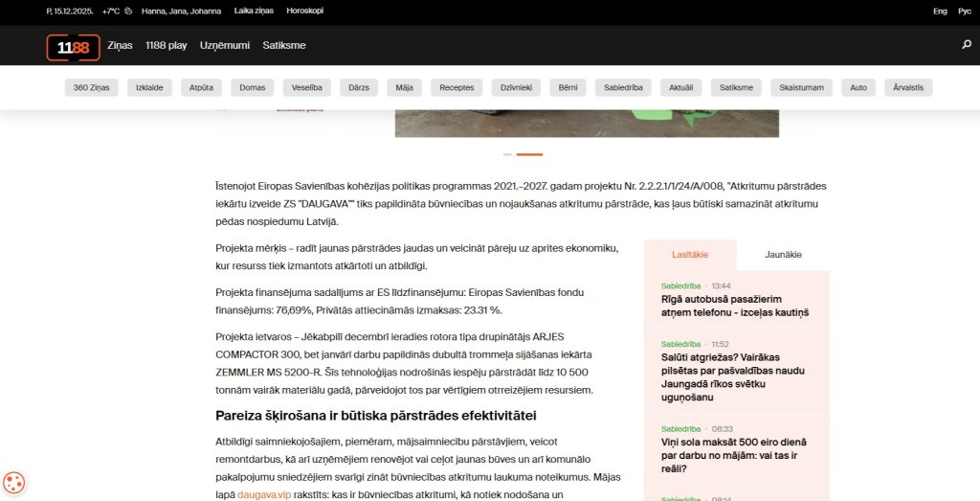Click heading Pareiza šķirošana ir būtiska

(x=375, y=416)
